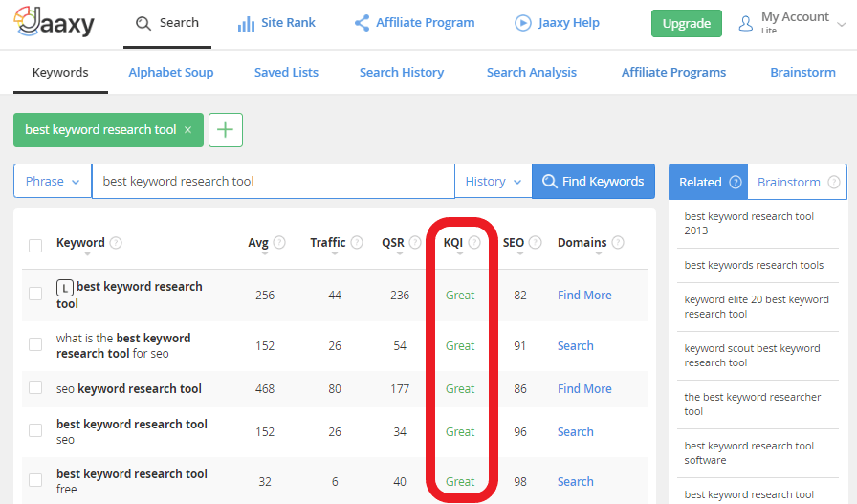Click the Affiliate Program share icon
The width and height of the screenshot is (857, 504).
click(x=362, y=23)
